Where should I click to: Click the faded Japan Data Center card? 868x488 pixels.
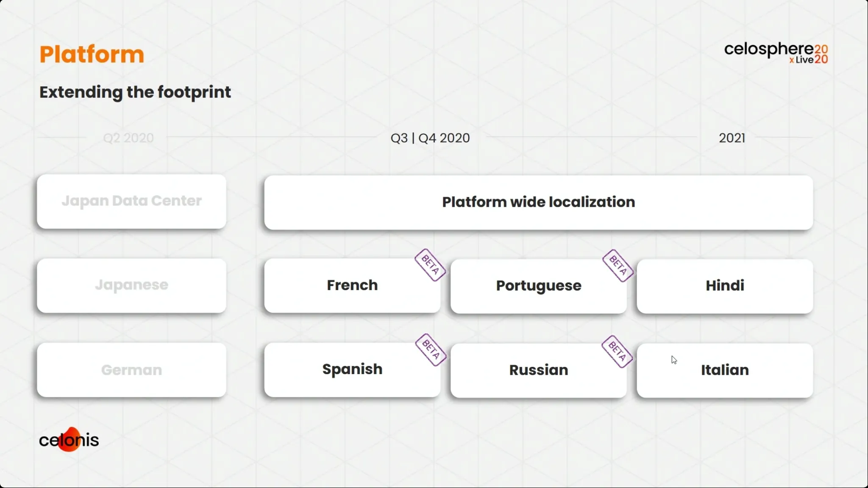pyautogui.click(x=131, y=201)
